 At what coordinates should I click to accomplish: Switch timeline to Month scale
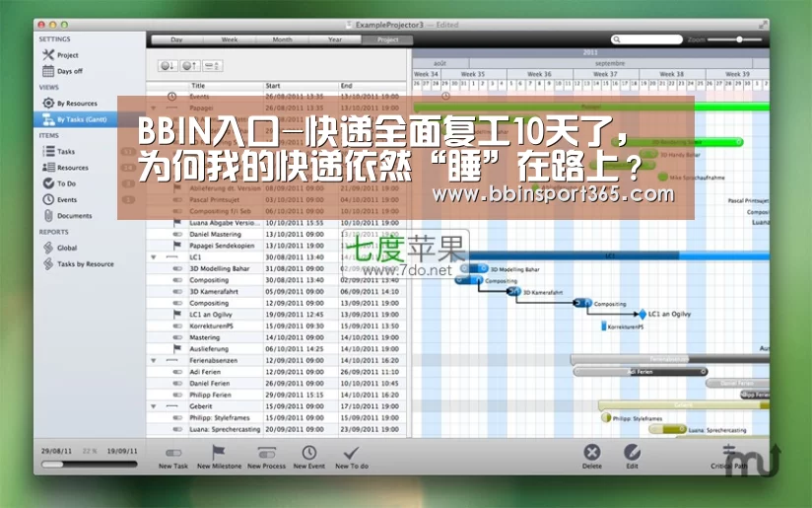click(x=282, y=39)
